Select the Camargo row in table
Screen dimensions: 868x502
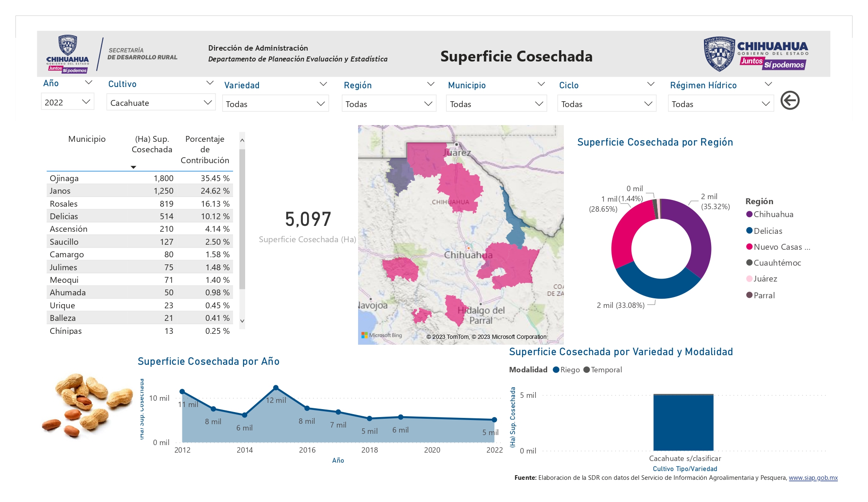[x=140, y=254]
